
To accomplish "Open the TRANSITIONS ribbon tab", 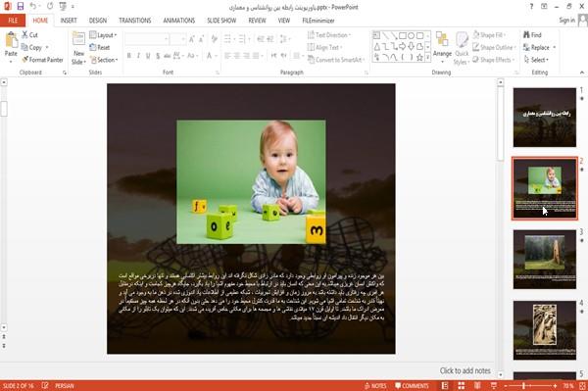I will [134, 21].
